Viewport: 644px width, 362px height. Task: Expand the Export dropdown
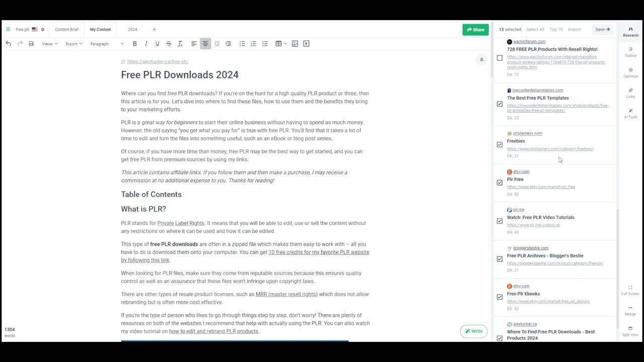[74, 44]
